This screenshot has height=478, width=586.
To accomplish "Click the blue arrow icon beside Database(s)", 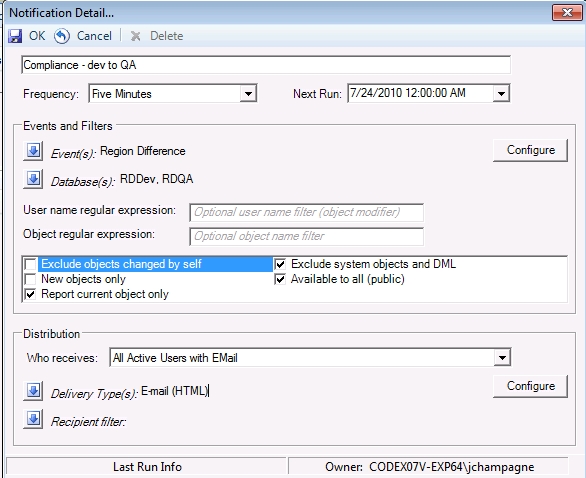I will point(33,179).
